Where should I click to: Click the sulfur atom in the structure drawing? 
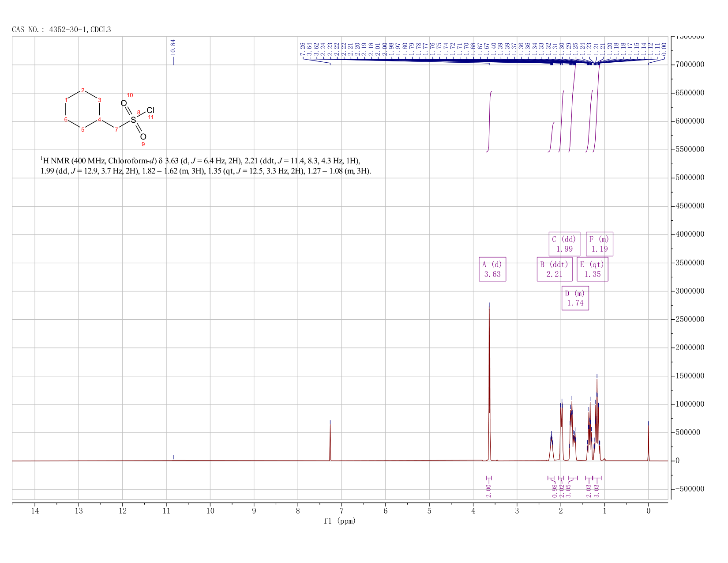pyautogui.click(x=133, y=120)
